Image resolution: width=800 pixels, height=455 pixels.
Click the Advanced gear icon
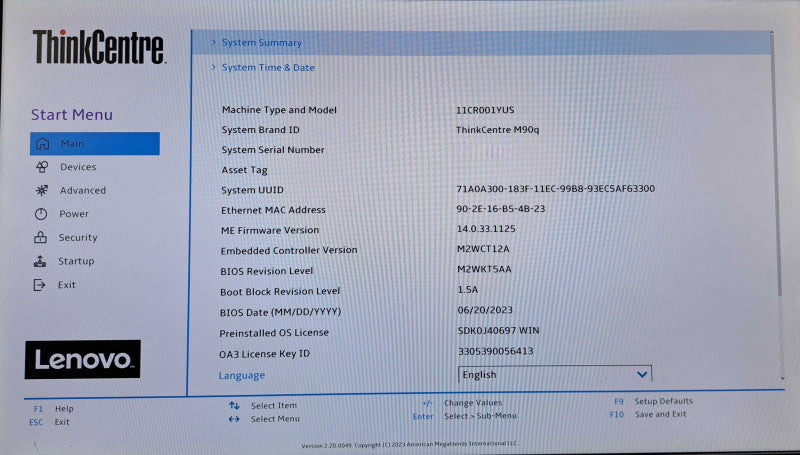tap(41, 190)
